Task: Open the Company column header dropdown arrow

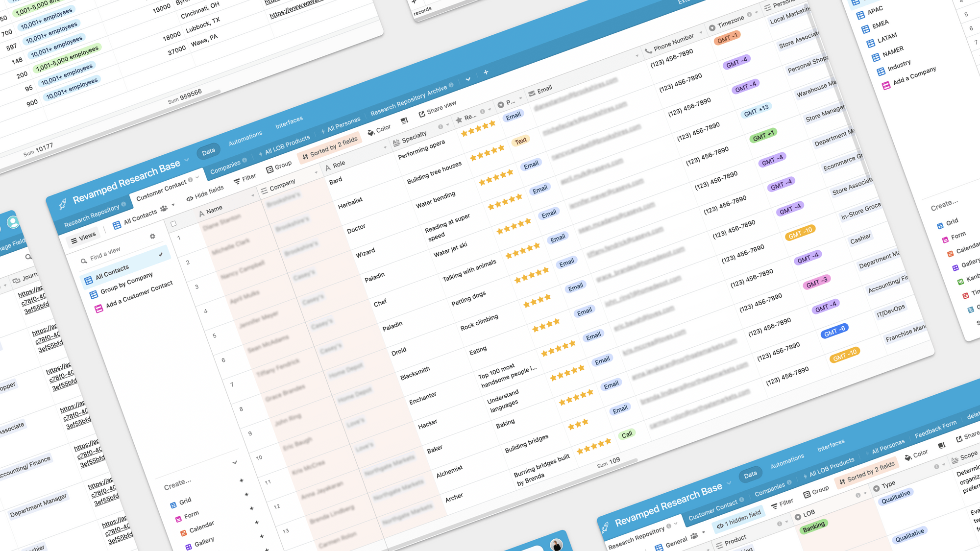Action: click(316, 172)
